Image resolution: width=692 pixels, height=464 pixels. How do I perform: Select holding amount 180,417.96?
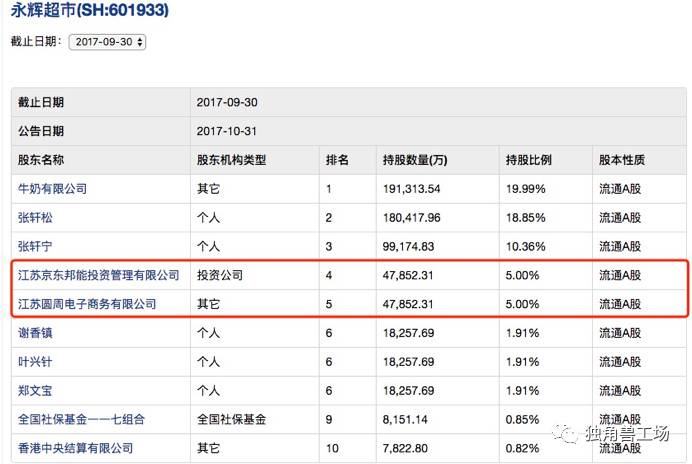pyautogui.click(x=411, y=218)
